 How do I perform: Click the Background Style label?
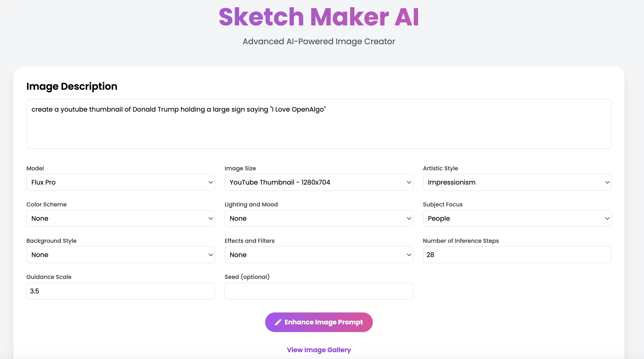tap(52, 241)
